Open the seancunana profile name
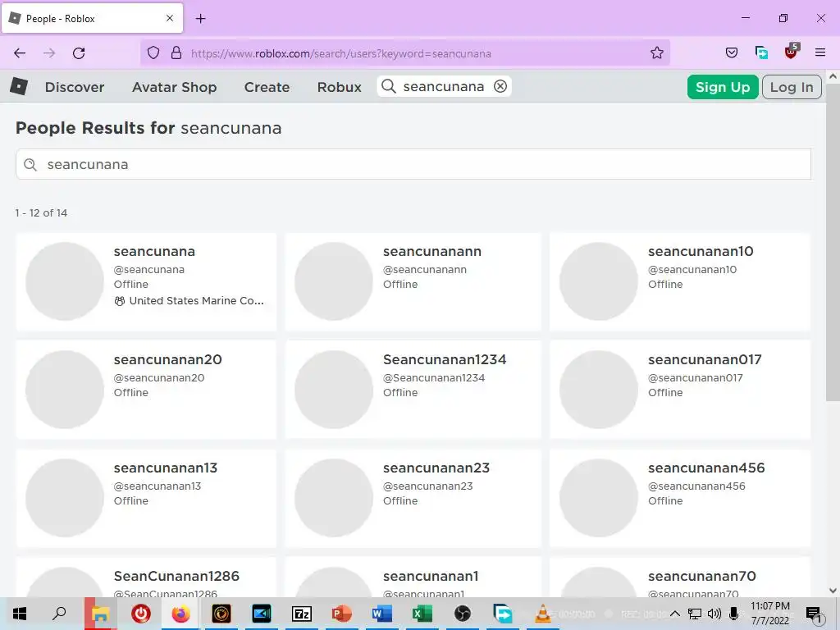The height and width of the screenshot is (630, 840). point(154,251)
